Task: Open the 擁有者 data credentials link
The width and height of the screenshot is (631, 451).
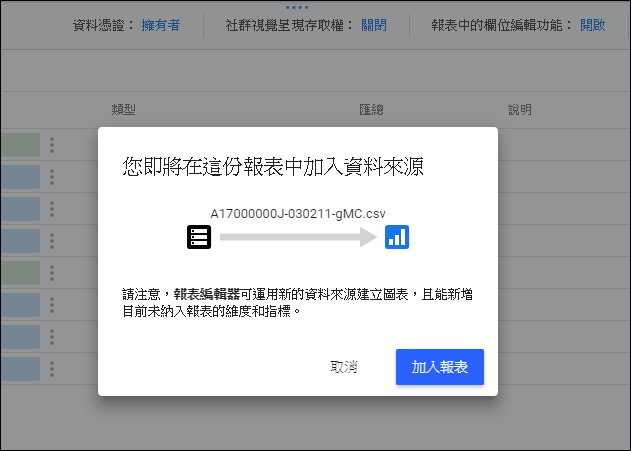Action: click(161, 25)
